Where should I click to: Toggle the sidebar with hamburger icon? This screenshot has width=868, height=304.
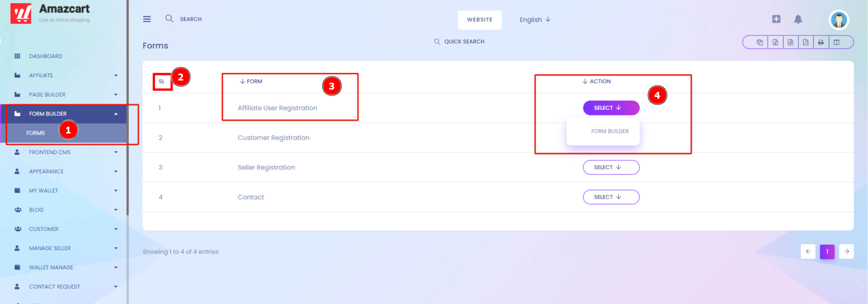click(147, 19)
